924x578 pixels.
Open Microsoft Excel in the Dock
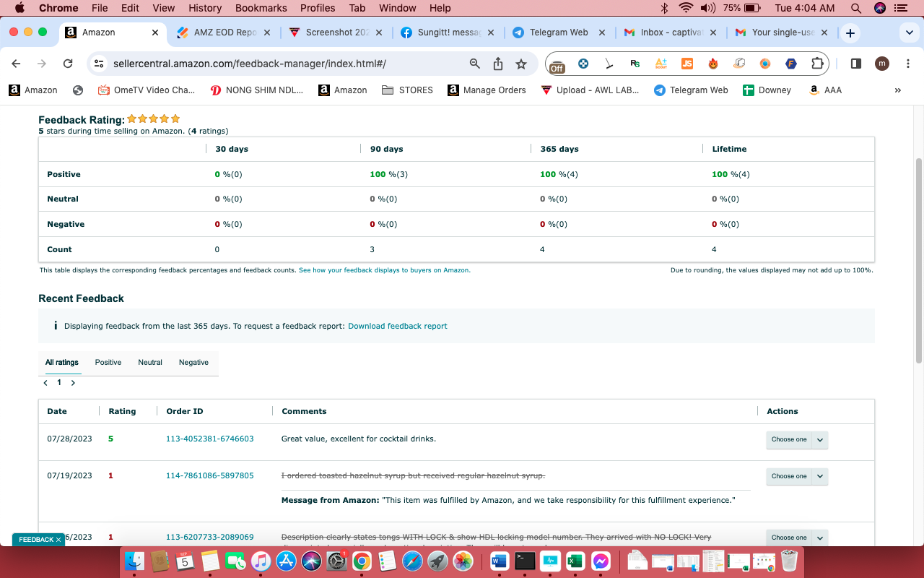[575, 561]
